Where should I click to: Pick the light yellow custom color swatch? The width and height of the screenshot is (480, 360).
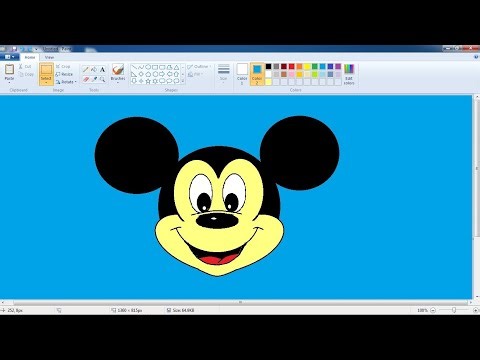coord(269,82)
